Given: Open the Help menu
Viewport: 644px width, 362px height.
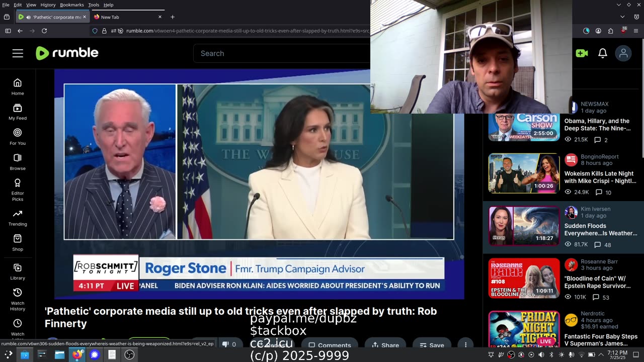Looking at the screenshot, I should coord(108,5).
